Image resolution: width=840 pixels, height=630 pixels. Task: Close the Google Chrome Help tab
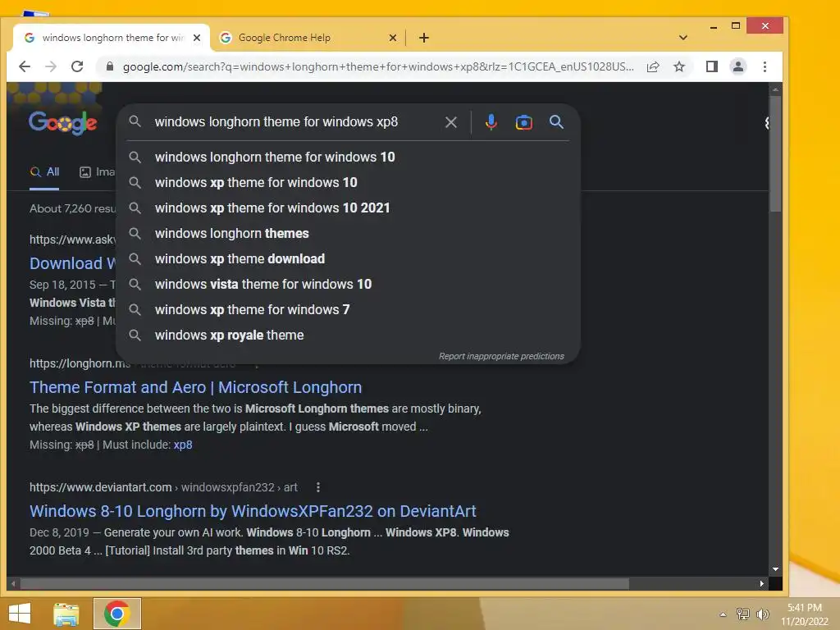(393, 38)
